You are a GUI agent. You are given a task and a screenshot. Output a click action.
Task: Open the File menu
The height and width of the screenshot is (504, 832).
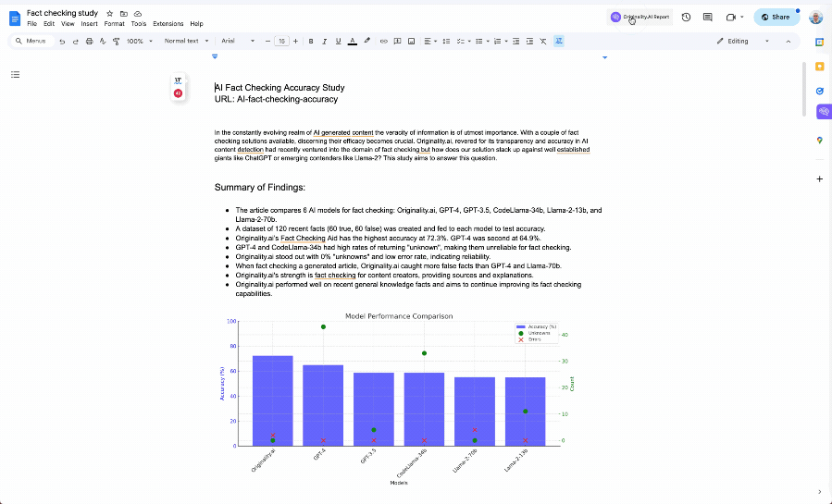(31, 24)
